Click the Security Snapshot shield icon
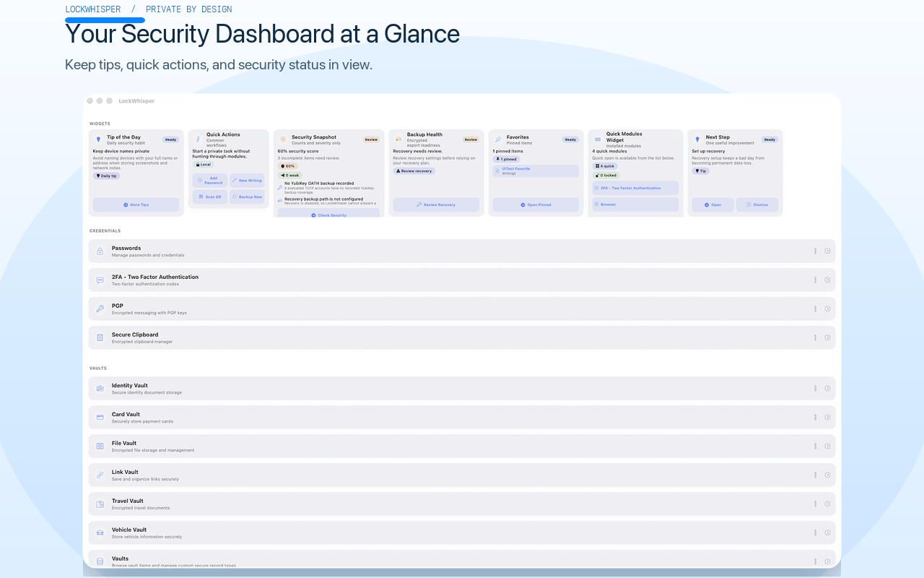 283,139
